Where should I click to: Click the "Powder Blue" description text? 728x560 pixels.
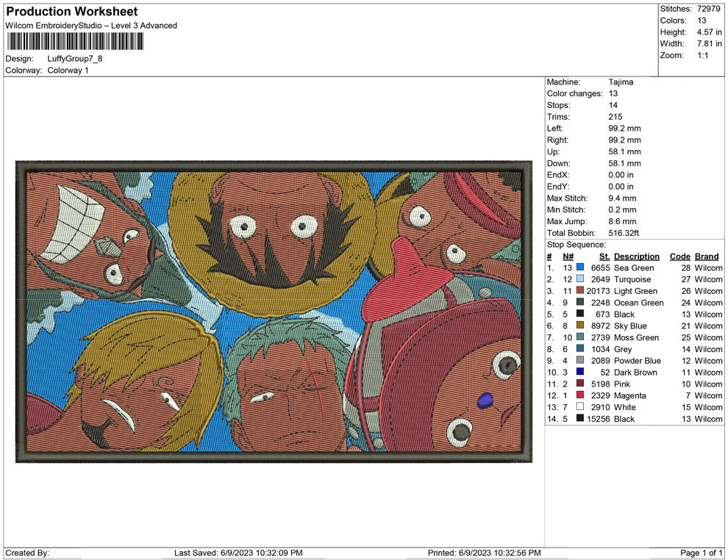637,361
